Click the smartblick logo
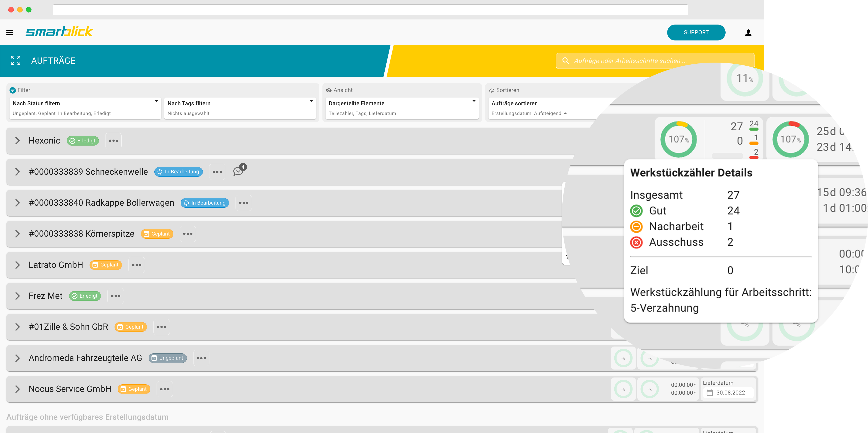Viewport: 868px width, 433px height. [x=59, y=31]
